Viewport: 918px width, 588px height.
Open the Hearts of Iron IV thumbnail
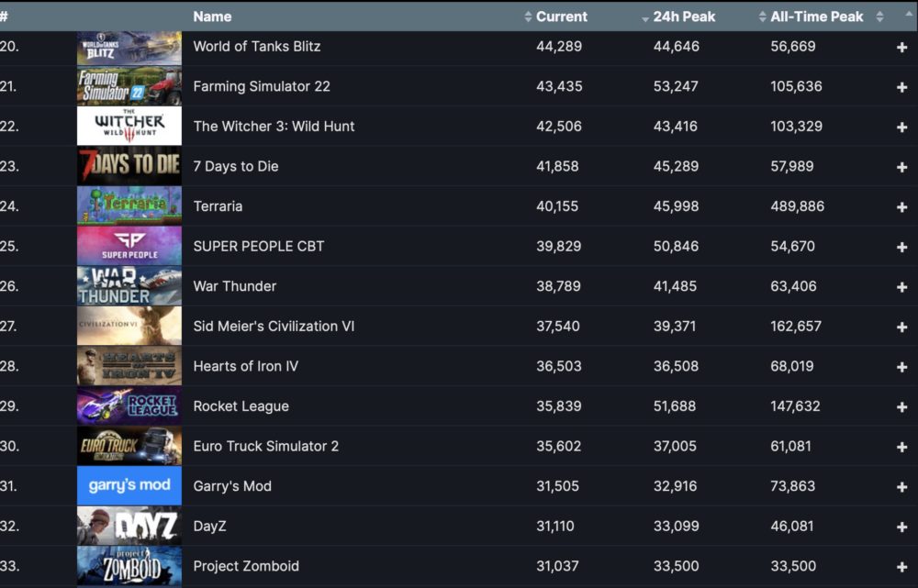point(129,366)
